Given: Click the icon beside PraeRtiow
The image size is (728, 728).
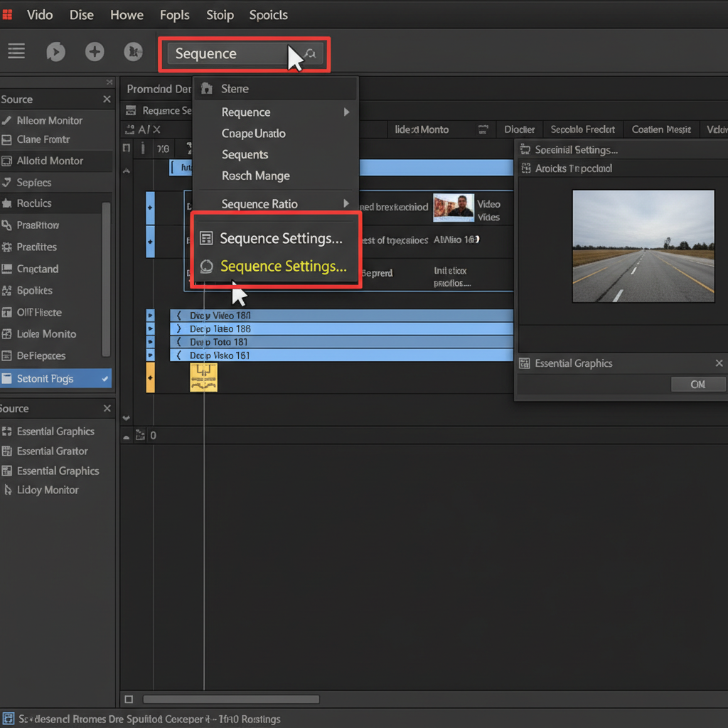Looking at the screenshot, I should [x=6, y=225].
